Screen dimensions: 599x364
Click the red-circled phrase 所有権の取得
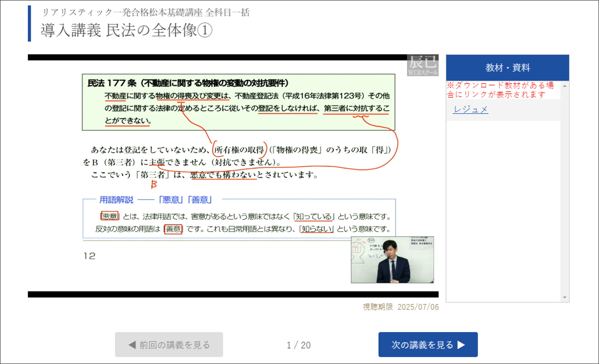point(240,150)
